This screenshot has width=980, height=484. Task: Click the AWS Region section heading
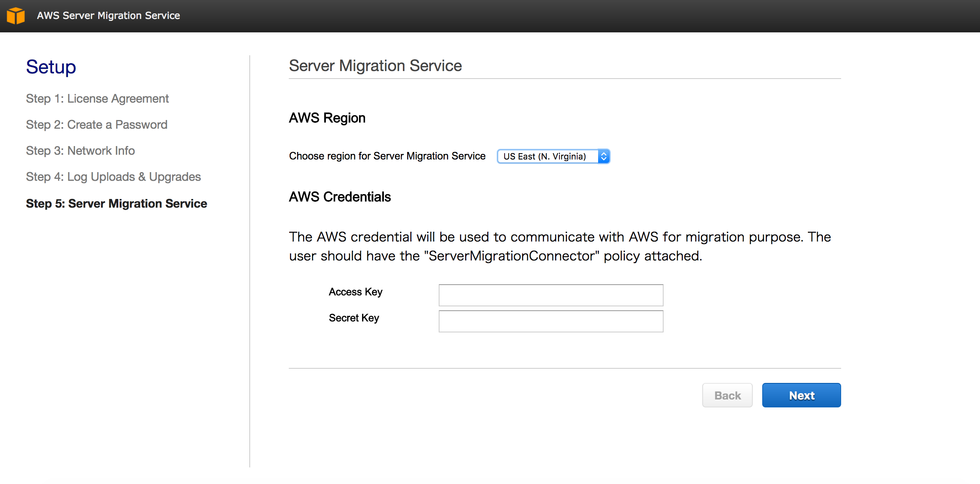(327, 118)
